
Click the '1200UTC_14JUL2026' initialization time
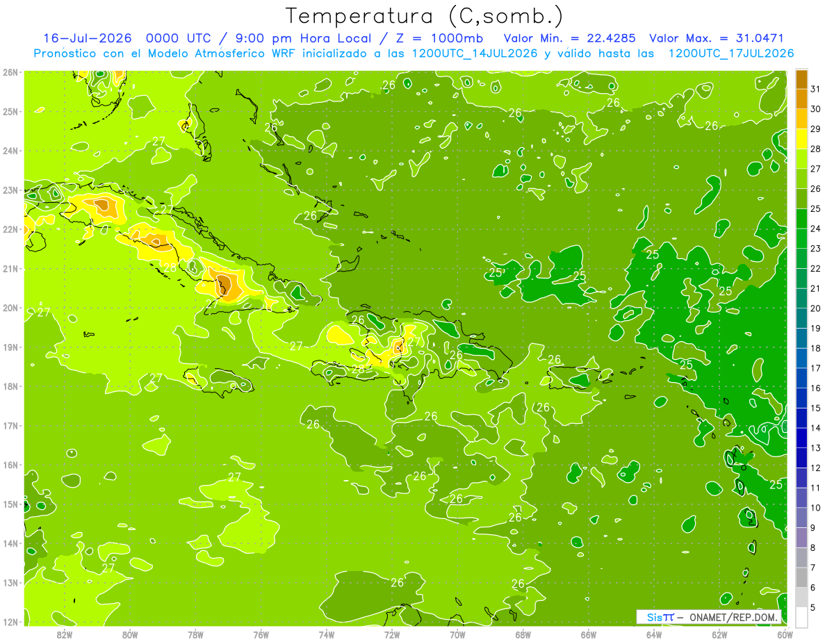(475, 53)
